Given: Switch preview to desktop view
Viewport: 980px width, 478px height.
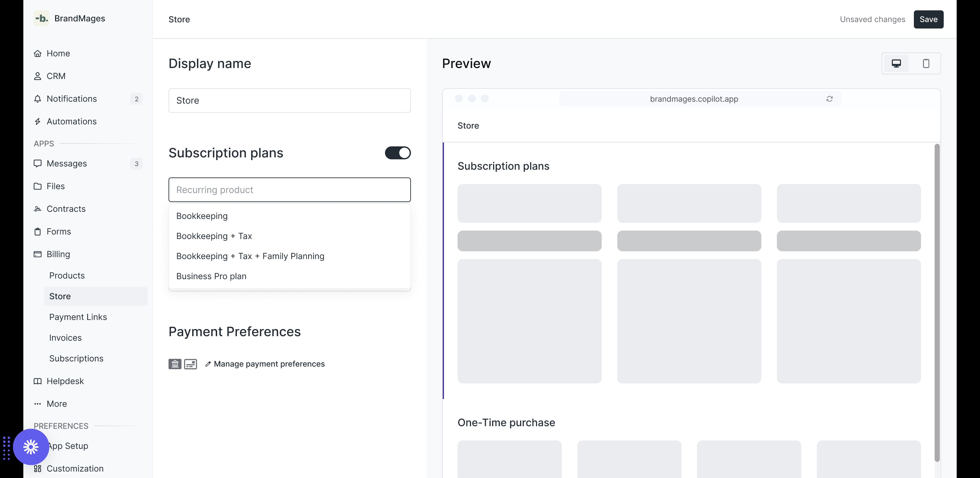Looking at the screenshot, I should tap(896, 63).
